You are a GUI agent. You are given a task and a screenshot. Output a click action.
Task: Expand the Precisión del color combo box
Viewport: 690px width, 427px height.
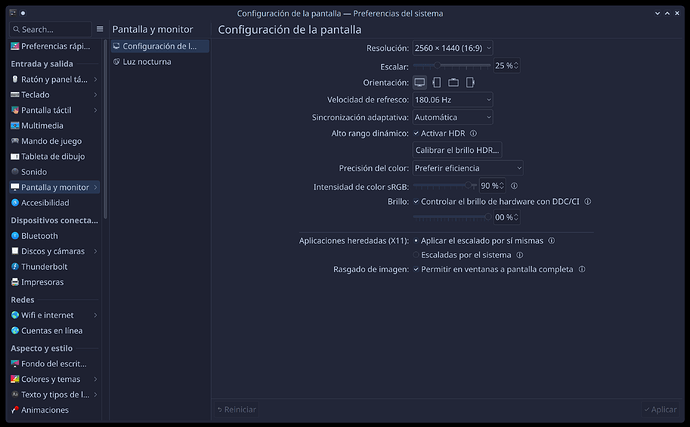tap(468, 168)
